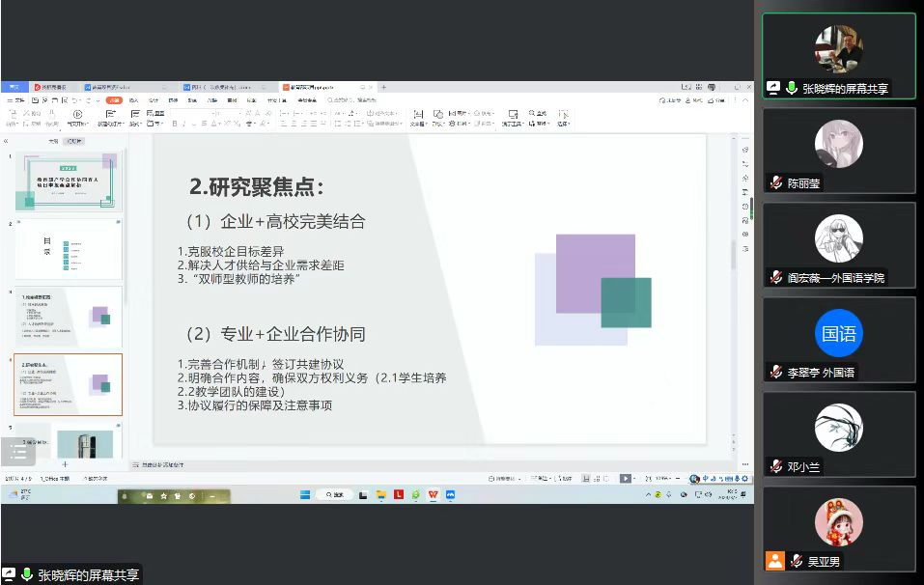Open slide 3 thumbnail in the slide panel

pyautogui.click(x=68, y=317)
